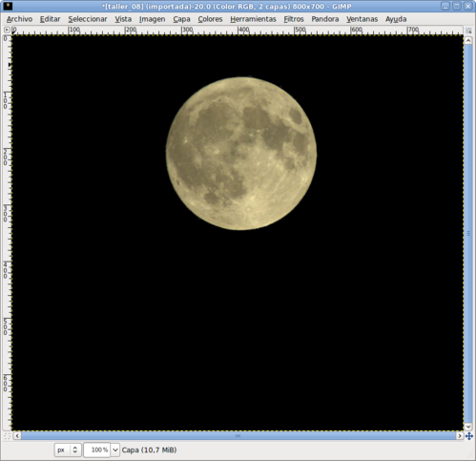This screenshot has width=476, height=461.
Task: Click the vertical scrollbar down arrow
Action: click(x=468, y=427)
